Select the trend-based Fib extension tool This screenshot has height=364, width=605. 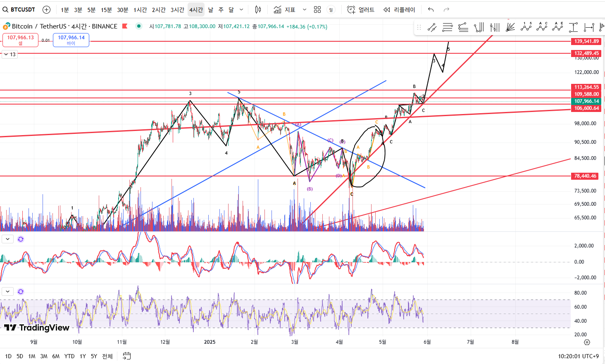click(x=463, y=28)
